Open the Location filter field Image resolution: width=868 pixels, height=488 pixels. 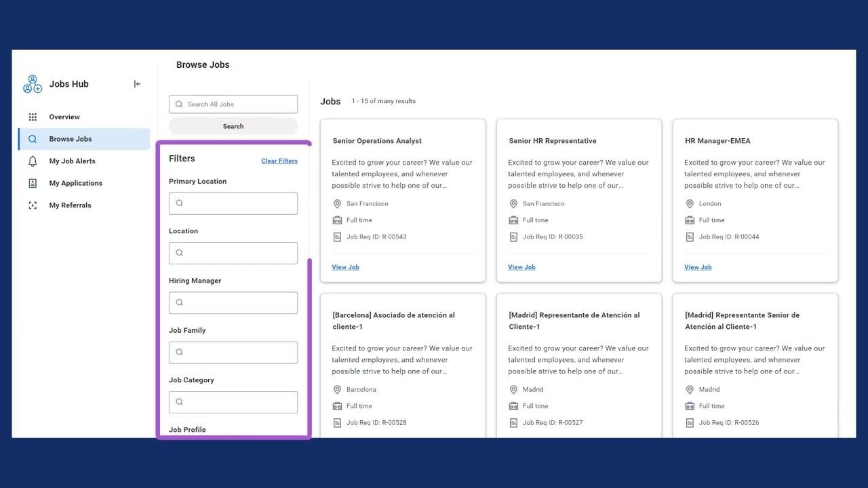coord(233,253)
